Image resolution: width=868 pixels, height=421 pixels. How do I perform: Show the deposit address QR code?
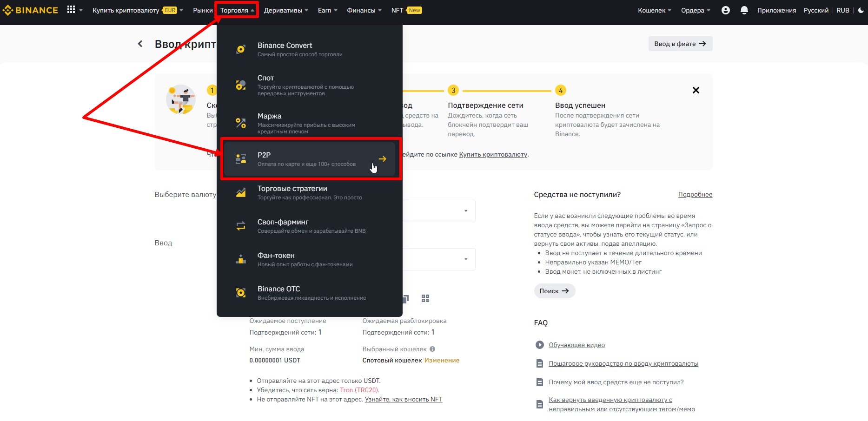(425, 298)
